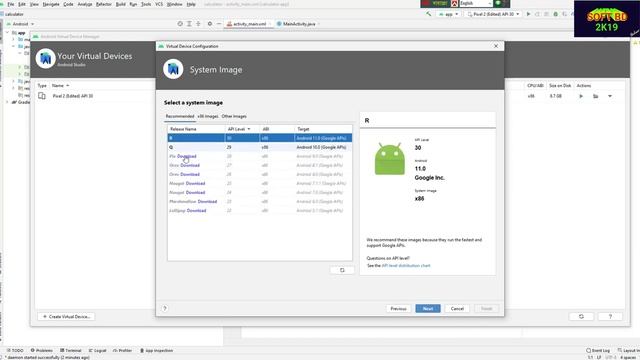
Task: Open the Navigate menu
Action: pos(51,4)
